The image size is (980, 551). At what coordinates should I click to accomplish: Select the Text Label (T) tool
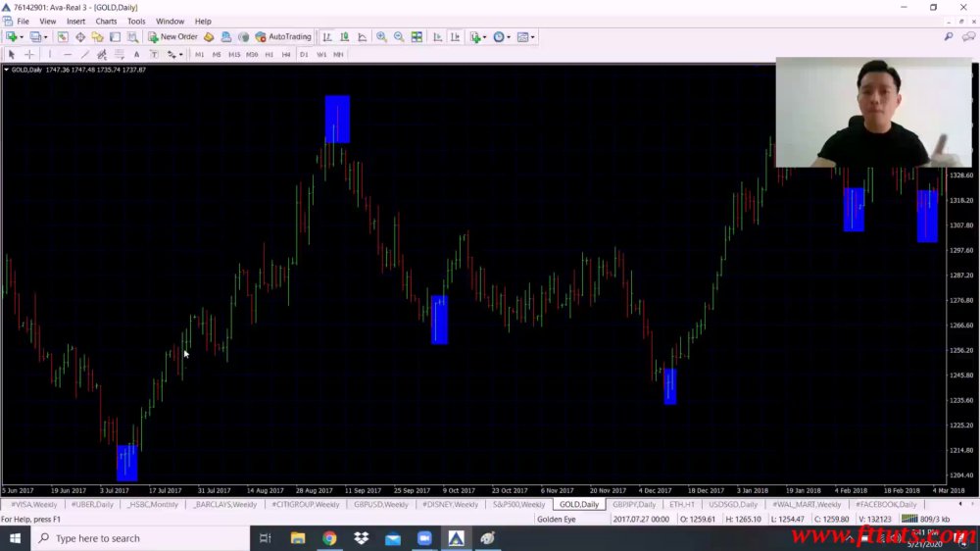tap(154, 54)
